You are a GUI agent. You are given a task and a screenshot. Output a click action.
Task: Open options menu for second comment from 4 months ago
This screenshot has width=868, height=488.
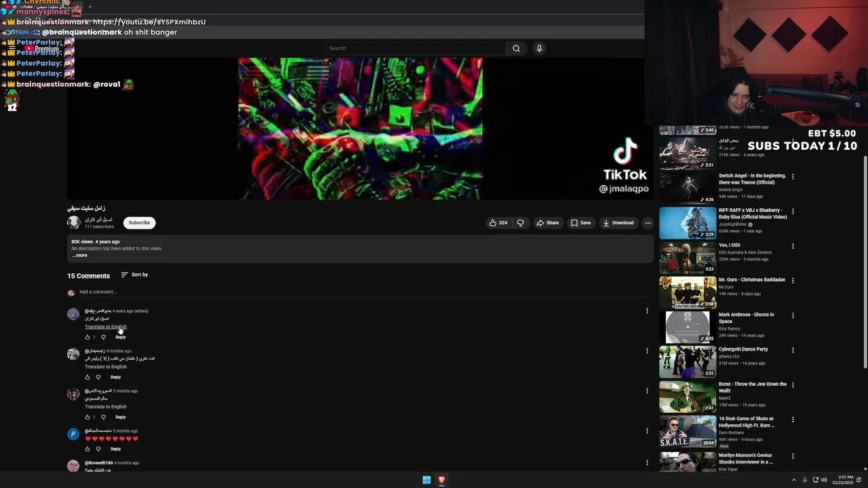coord(647,351)
